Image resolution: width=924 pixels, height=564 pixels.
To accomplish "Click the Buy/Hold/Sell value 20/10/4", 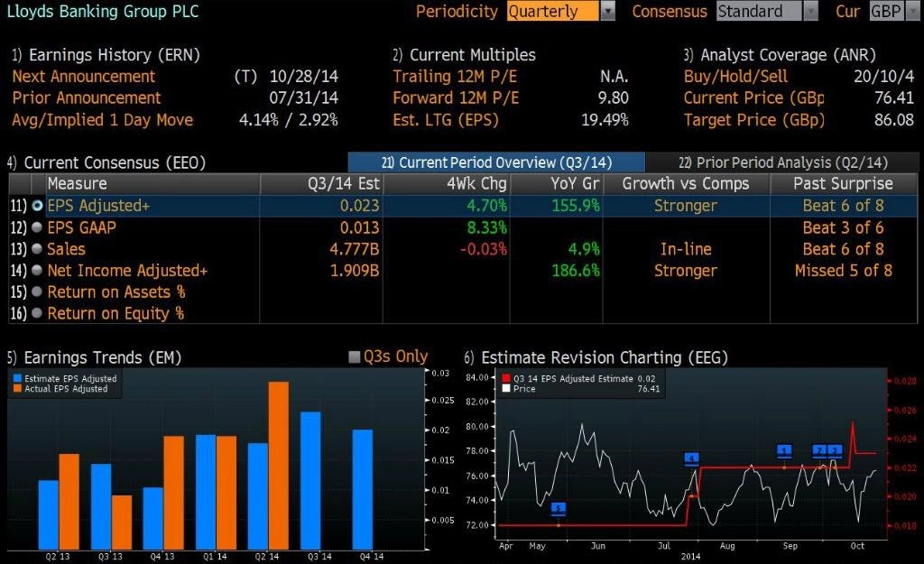I will (884, 77).
